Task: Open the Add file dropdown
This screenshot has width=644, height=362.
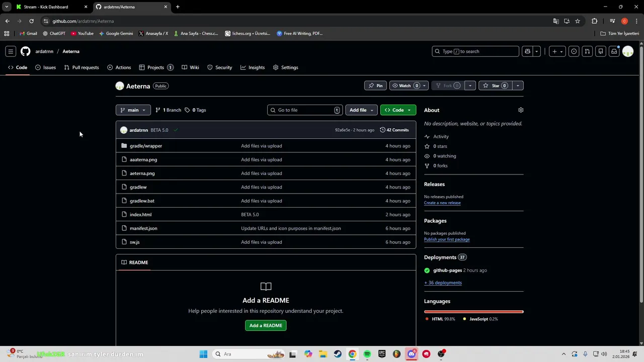Action: coord(361,110)
